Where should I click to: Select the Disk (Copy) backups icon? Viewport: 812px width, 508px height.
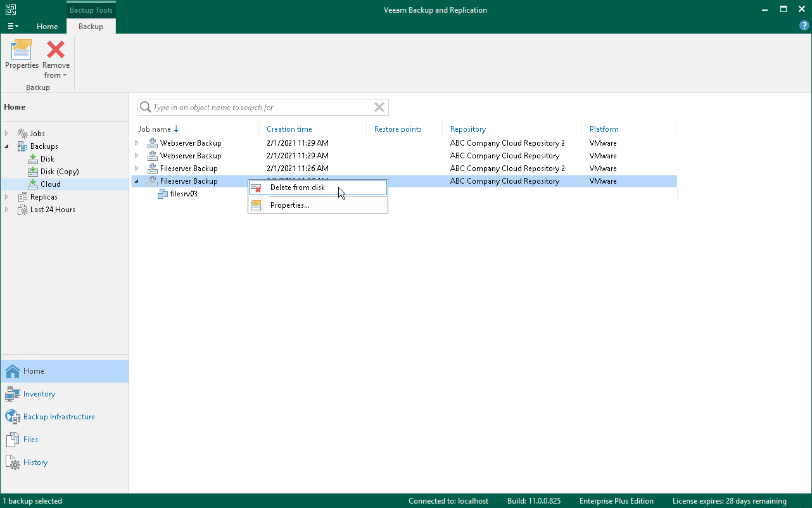pyautogui.click(x=33, y=172)
